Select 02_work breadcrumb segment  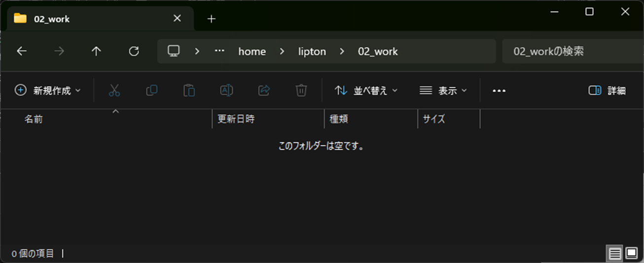[378, 51]
